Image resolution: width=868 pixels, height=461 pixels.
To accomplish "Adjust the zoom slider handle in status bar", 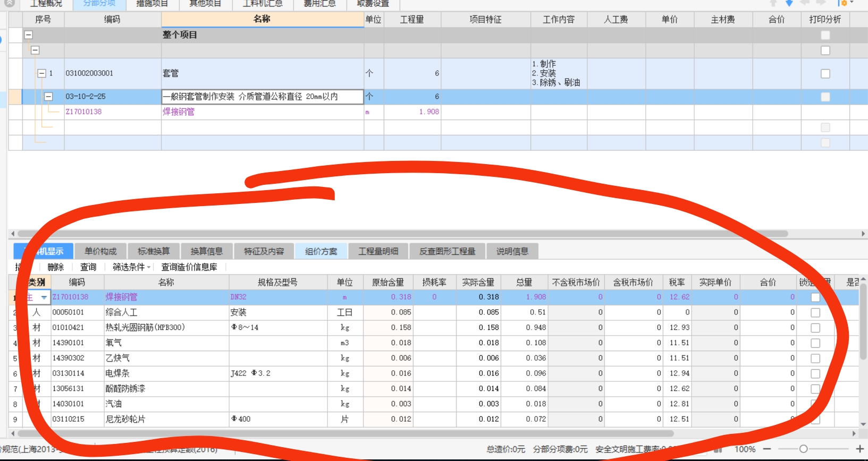I will click(803, 449).
